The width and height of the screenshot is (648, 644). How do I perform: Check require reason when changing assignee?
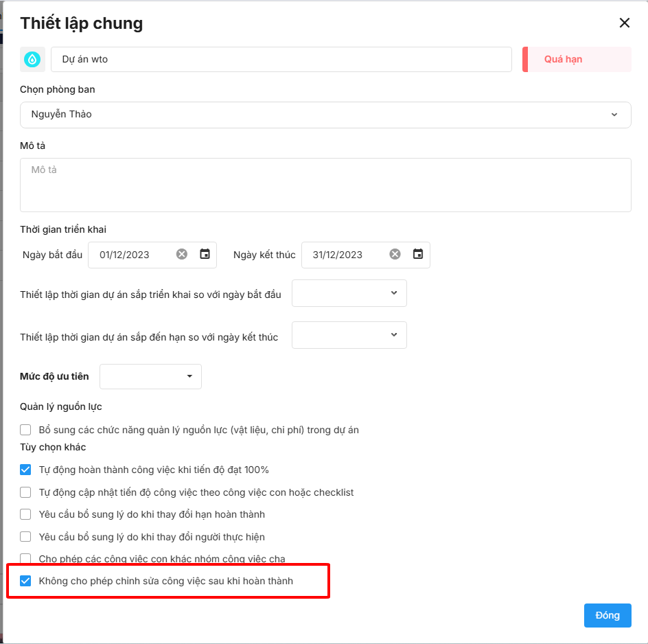click(x=26, y=537)
